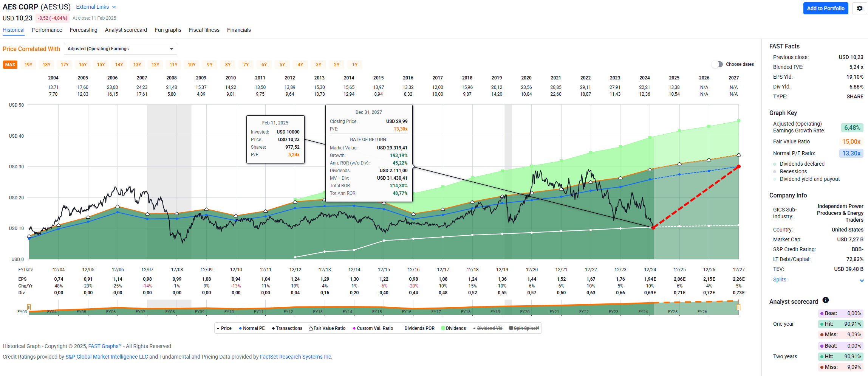Image resolution: width=868 pixels, height=376 pixels.
Task: Select the MAX time range button
Action: tap(10, 64)
